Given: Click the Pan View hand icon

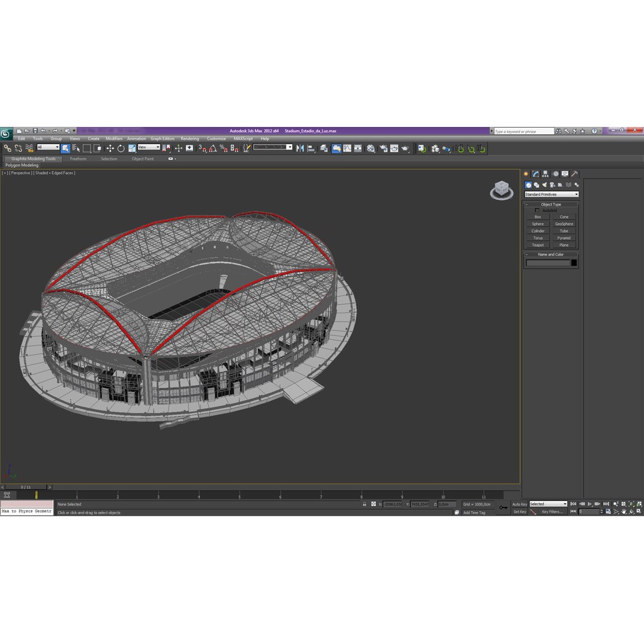Looking at the screenshot, I should pyautogui.click(x=624, y=512).
